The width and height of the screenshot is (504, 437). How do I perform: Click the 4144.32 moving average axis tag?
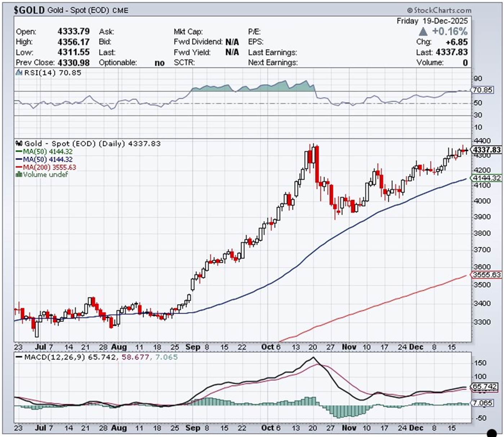click(487, 178)
